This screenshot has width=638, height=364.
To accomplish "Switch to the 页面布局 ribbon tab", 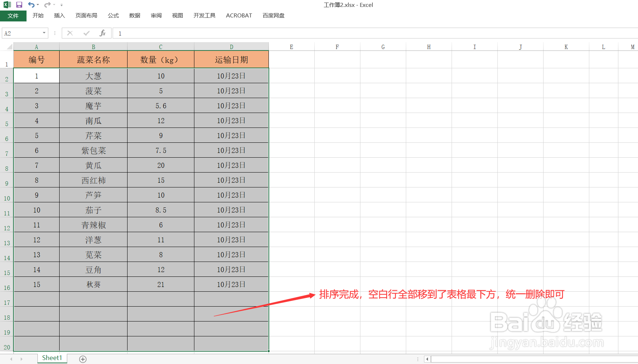I will (x=86, y=16).
